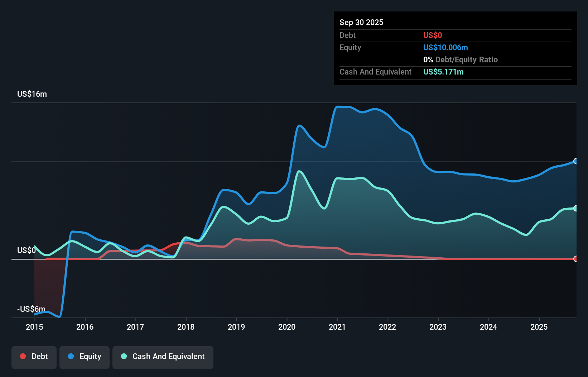Viewport: 588px width, 377px height.
Task: Click the US$0 Debt value link
Action: (x=433, y=35)
